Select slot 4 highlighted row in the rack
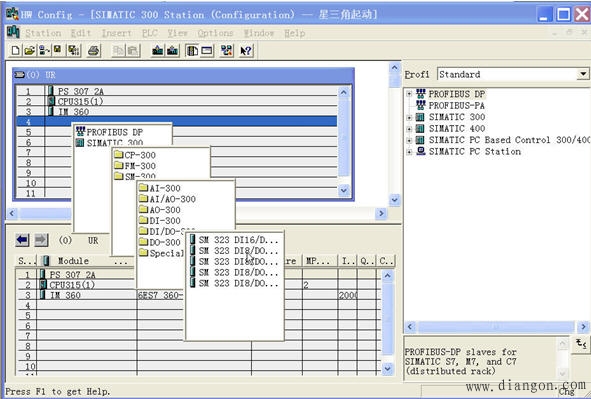The width and height of the screenshot is (591, 399). tap(176, 121)
